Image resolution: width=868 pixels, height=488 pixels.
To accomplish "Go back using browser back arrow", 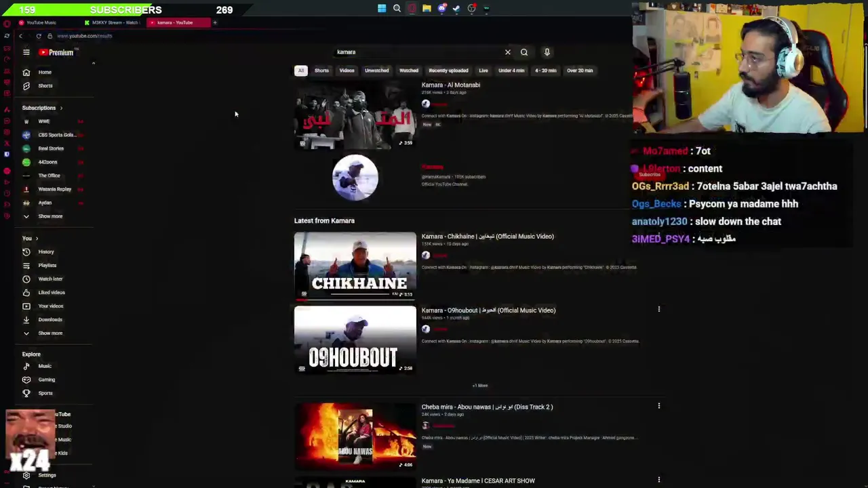I will pos(21,36).
